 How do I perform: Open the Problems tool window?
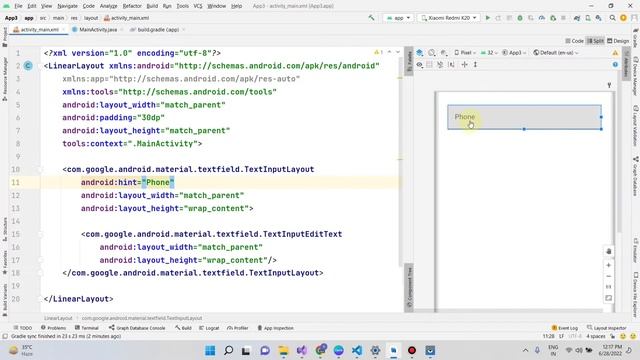point(53,328)
